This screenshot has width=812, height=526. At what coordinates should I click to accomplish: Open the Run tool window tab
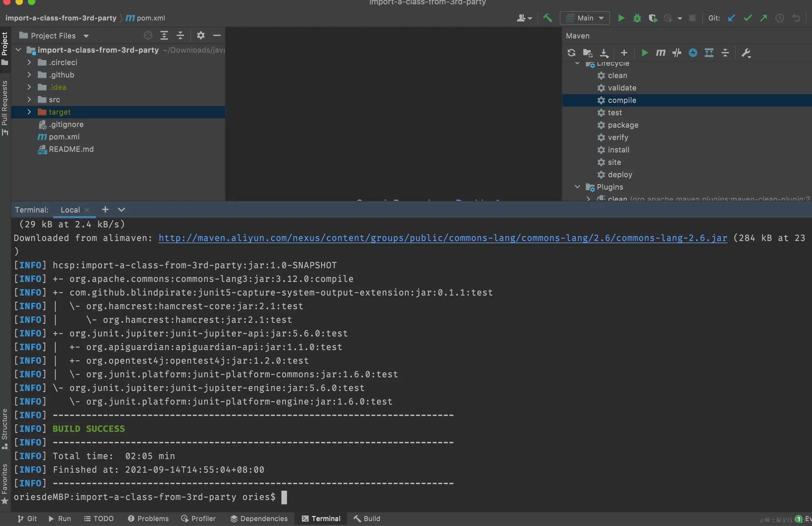pyautogui.click(x=60, y=519)
